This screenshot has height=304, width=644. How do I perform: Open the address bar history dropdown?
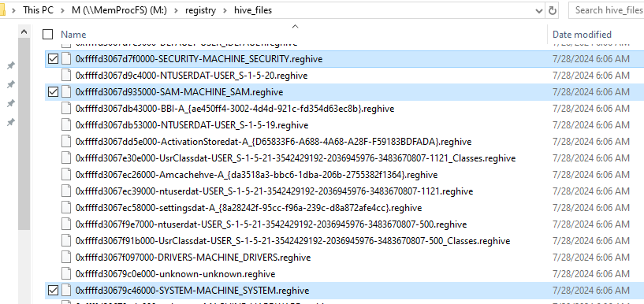(539, 11)
